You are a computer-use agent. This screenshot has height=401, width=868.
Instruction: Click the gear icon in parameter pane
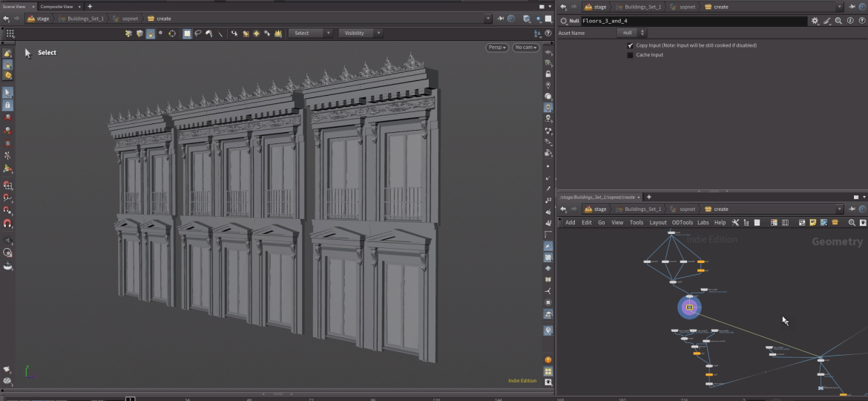click(x=815, y=21)
